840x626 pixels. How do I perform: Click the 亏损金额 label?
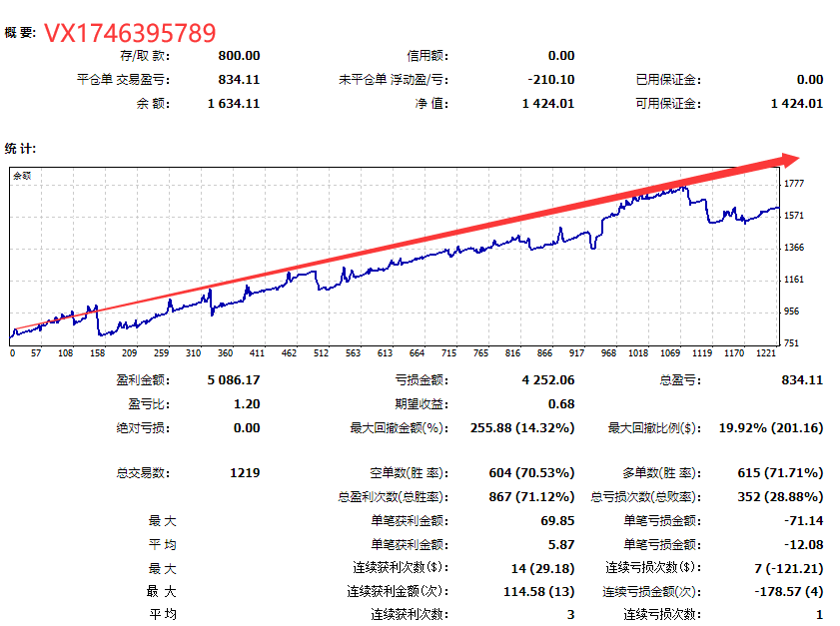[x=422, y=380]
